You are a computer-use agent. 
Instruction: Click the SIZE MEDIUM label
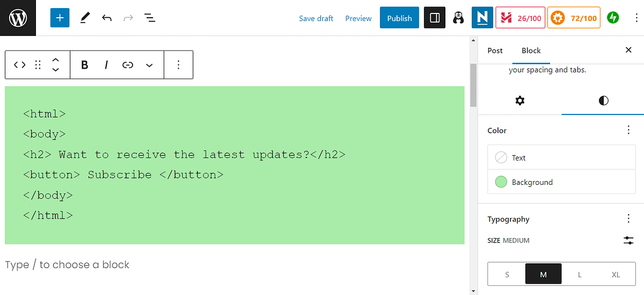point(508,240)
